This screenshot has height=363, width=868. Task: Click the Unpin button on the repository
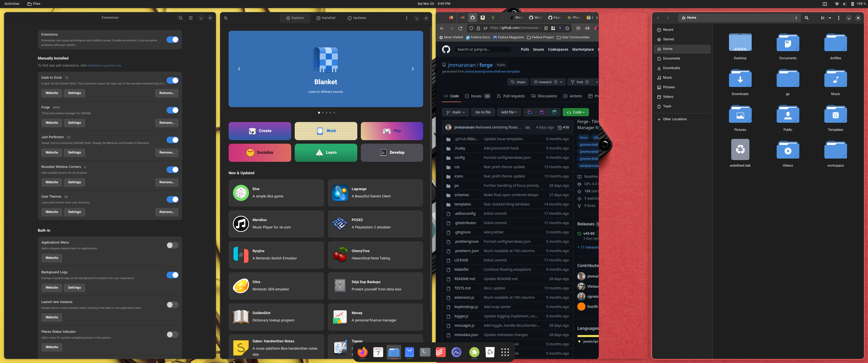518,82
